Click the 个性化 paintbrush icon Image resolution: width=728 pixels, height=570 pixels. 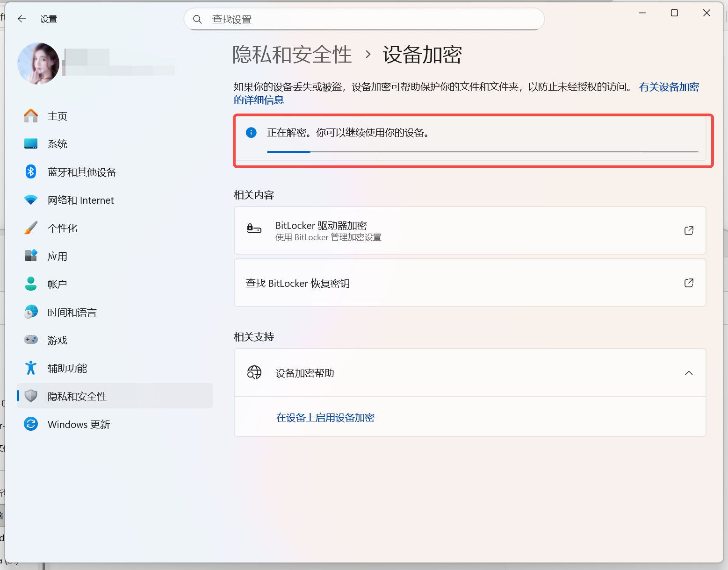pos(30,228)
